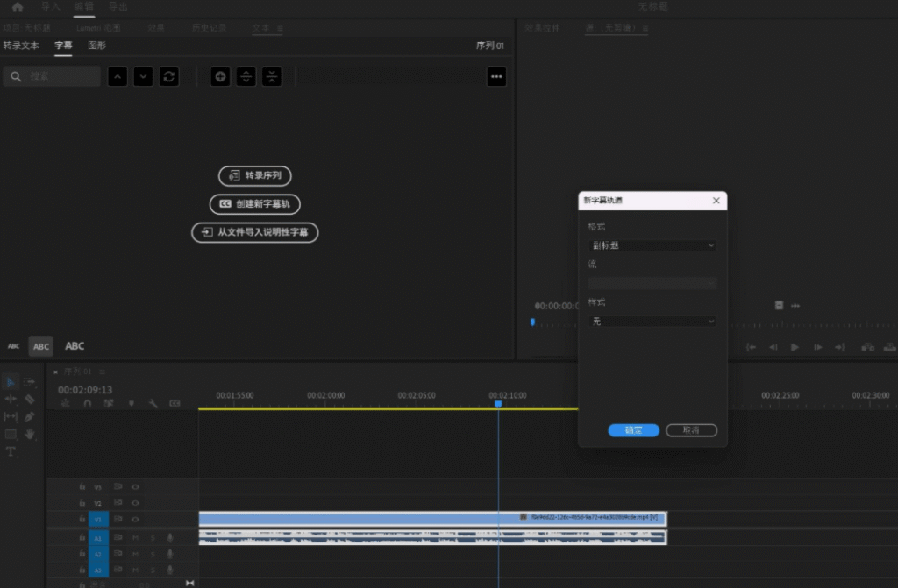Viewport: 898px width, 588px height.
Task: Choose medium ABC text size
Action: point(40,346)
